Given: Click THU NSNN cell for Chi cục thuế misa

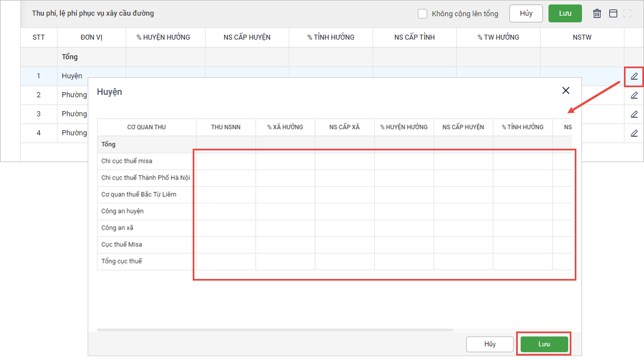Looking at the screenshot, I should 226,162.
